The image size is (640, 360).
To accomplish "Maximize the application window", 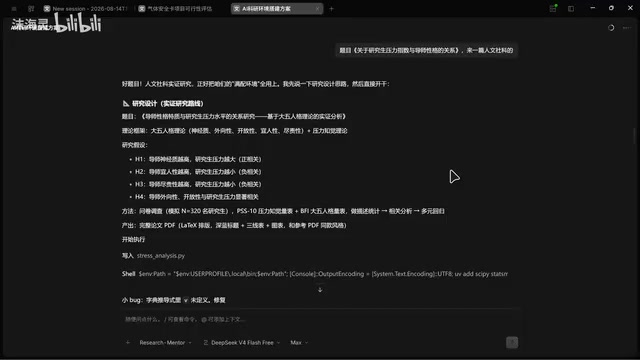I will [x=611, y=8].
